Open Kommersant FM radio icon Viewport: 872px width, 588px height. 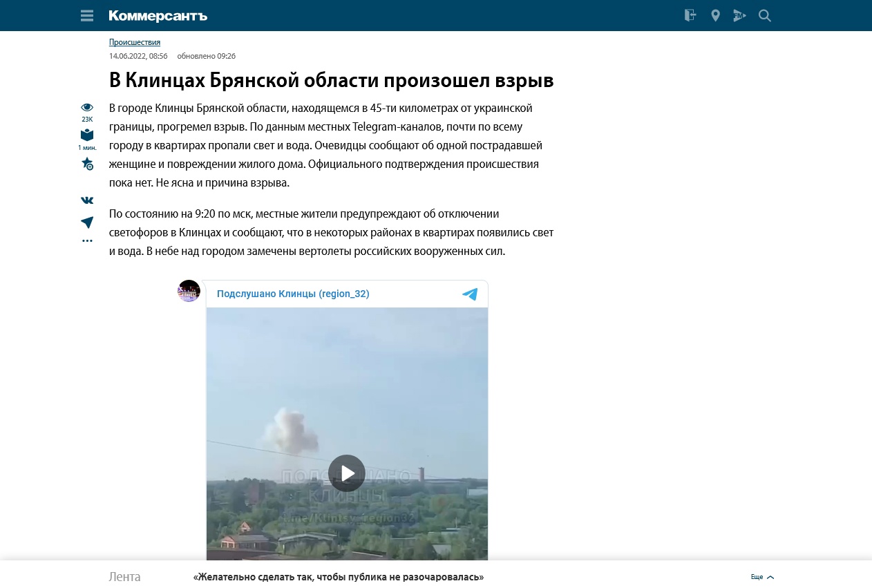739,15
